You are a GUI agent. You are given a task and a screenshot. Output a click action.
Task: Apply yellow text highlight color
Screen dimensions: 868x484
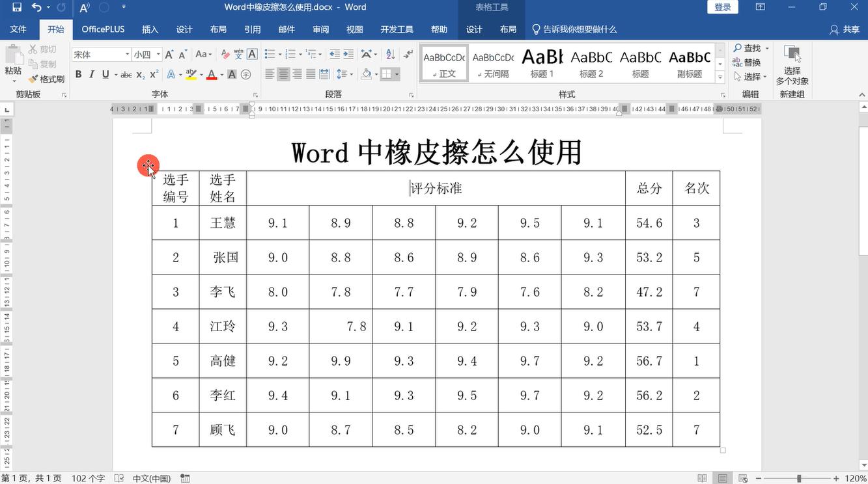point(191,75)
